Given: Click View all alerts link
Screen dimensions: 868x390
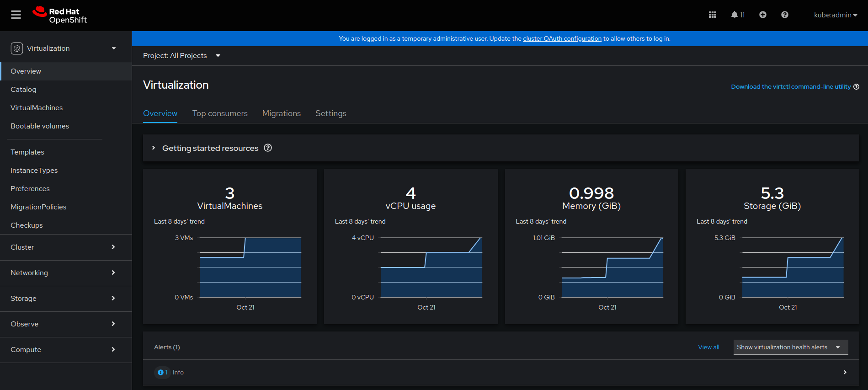Looking at the screenshot, I should (x=708, y=347).
